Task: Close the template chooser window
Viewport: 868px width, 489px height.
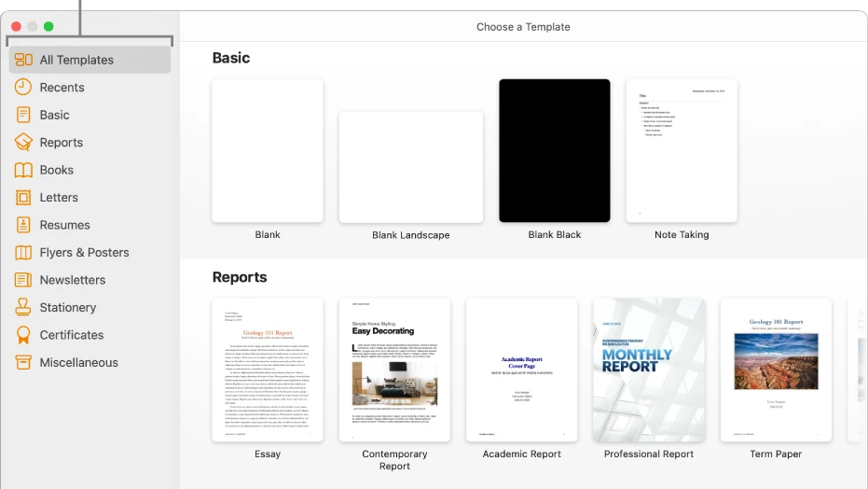Action: [16, 26]
